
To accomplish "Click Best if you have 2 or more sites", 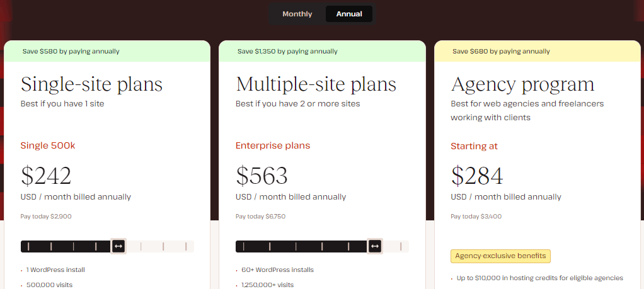I will tap(298, 103).
